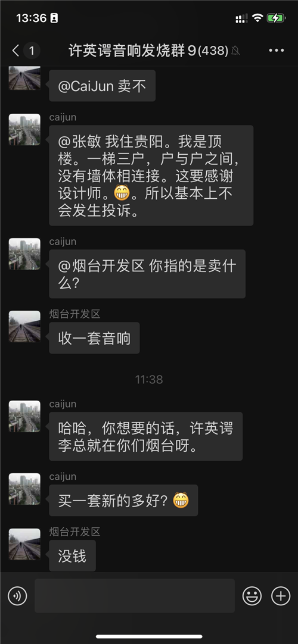Open the emoji sticker picker
298x644 pixels.
click(252, 596)
